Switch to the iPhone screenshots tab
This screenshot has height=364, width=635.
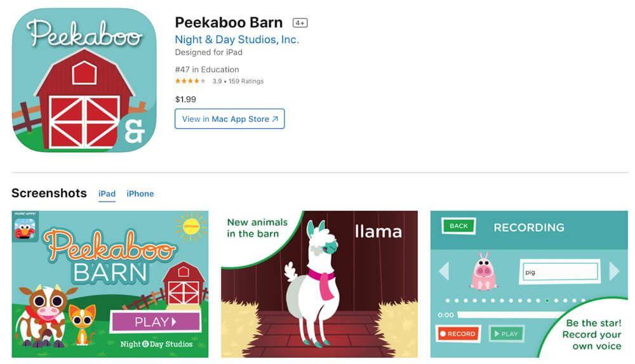point(140,193)
